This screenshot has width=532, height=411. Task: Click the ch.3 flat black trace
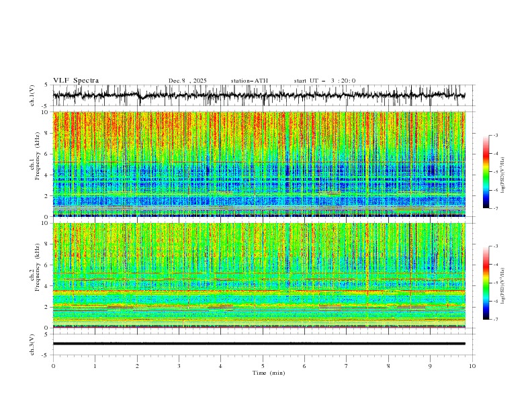(259, 344)
